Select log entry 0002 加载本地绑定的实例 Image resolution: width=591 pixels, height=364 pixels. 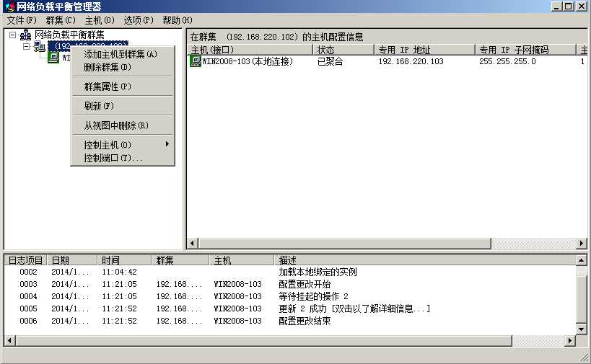pos(290,272)
